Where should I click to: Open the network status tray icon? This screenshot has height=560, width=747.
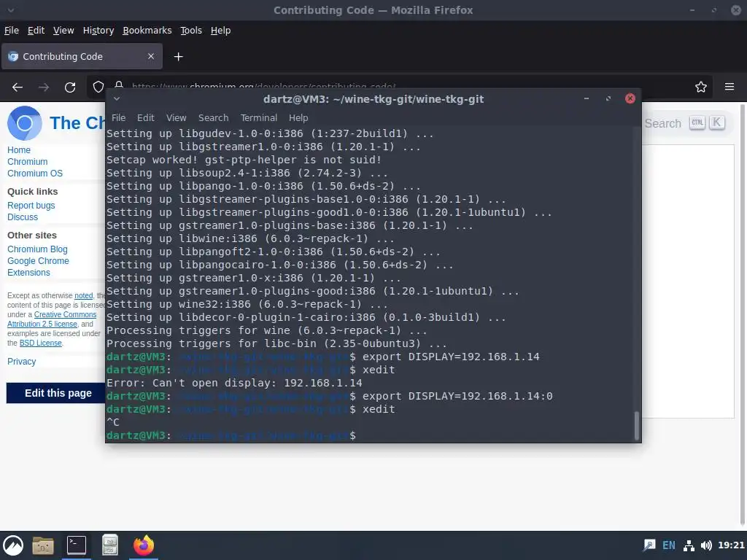click(x=689, y=545)
